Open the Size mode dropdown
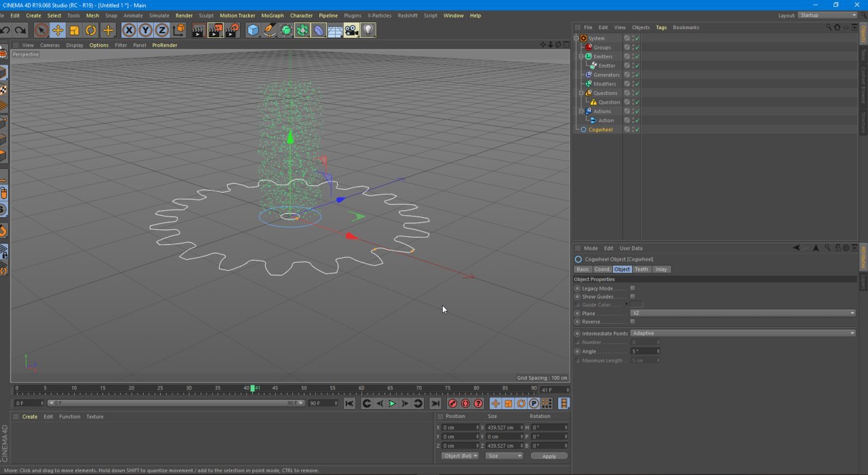The width and height of the screenshot is (868, 475). click(504, 456)
